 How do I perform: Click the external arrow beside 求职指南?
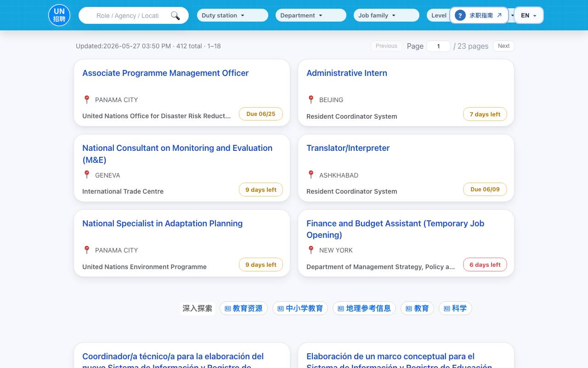click(x=499, y=15)
